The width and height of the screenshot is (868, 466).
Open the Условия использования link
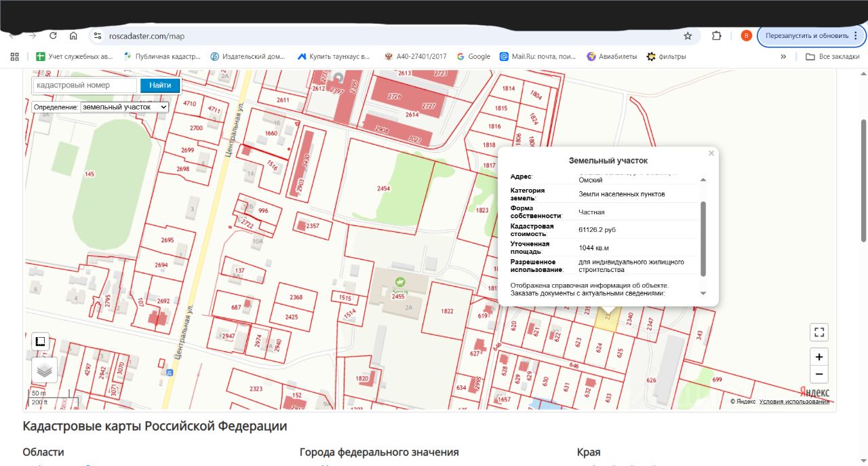(x=794, y=402)
